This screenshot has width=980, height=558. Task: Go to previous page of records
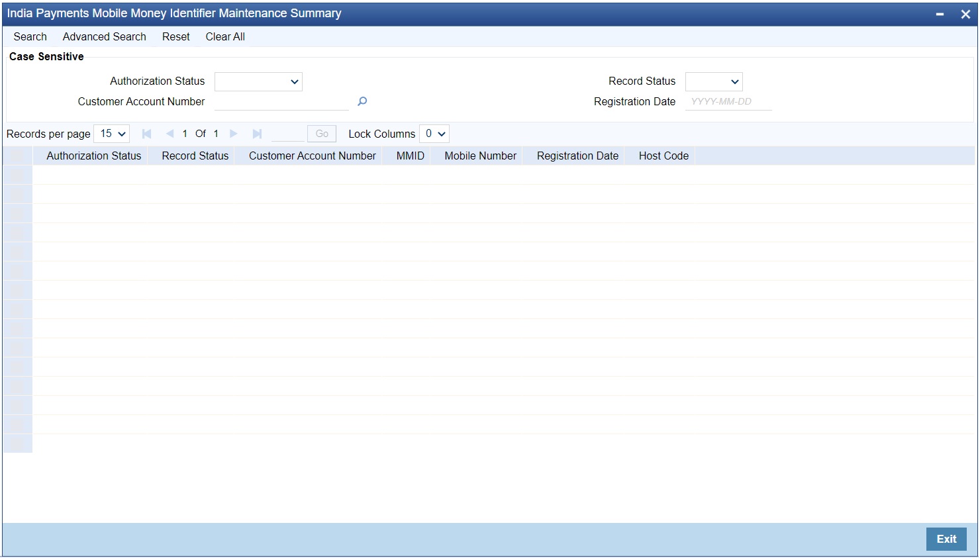pyautogui.click(x=170, y=134)
